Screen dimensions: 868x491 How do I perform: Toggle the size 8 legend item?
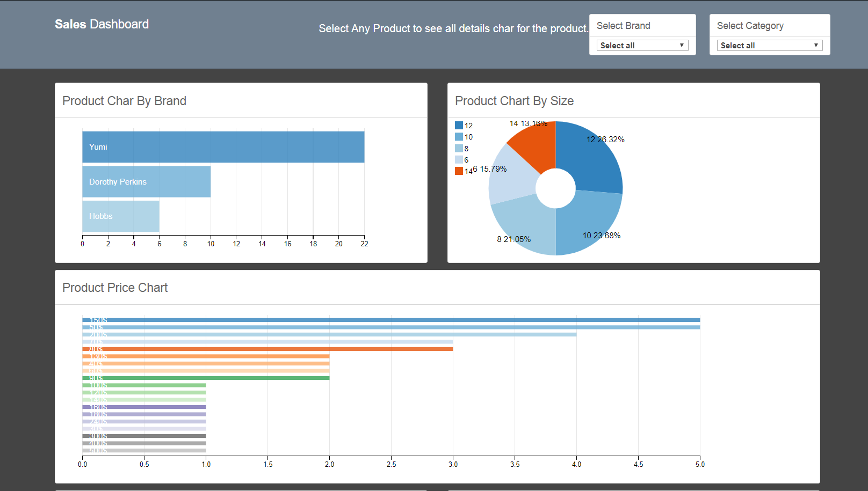[x=464, y=148]
